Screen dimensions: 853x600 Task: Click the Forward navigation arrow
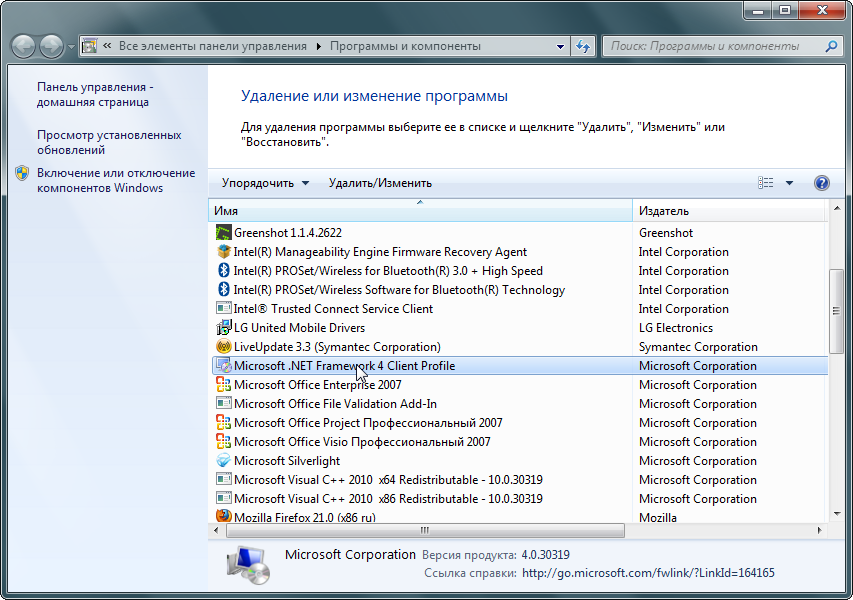click(52, 46)
